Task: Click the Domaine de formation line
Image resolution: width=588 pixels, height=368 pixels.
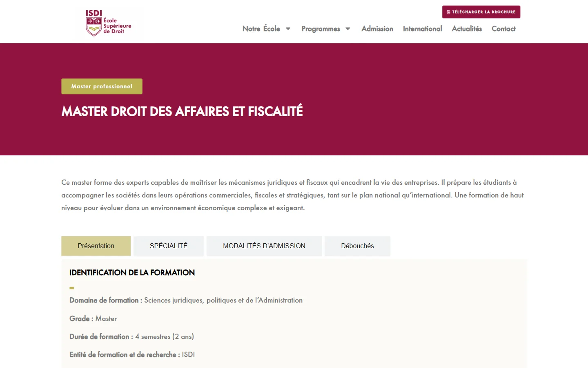Action: click(186, 300)
